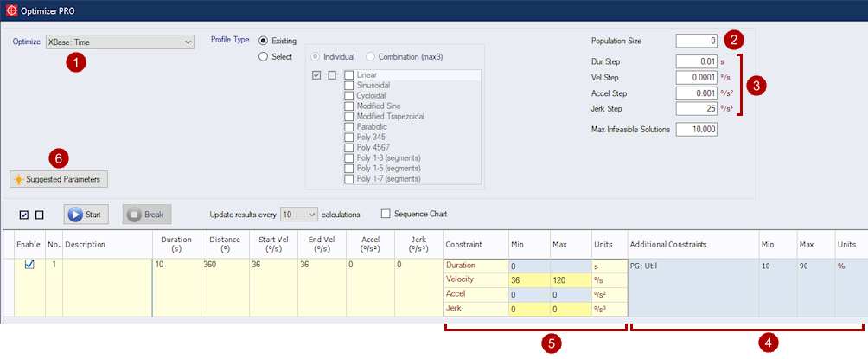Select the Existing profile type radio button
868x359 pixels.
tap(264, 41)
